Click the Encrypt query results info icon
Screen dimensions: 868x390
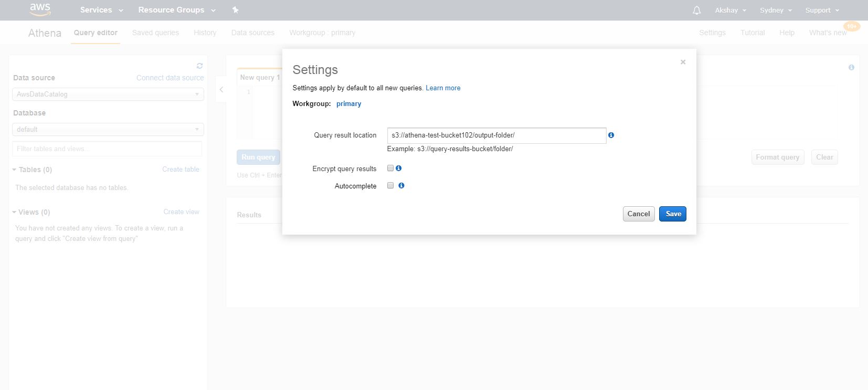(399, 168)
